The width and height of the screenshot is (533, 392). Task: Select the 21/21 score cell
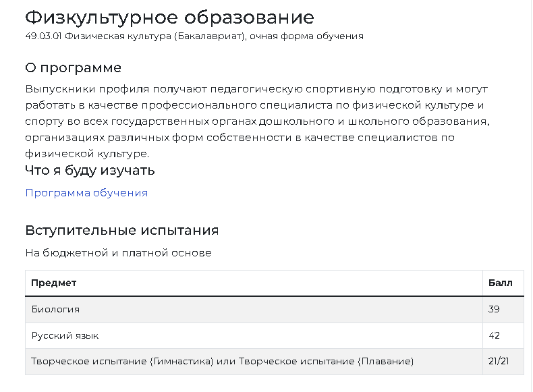(x=498, y=362)
